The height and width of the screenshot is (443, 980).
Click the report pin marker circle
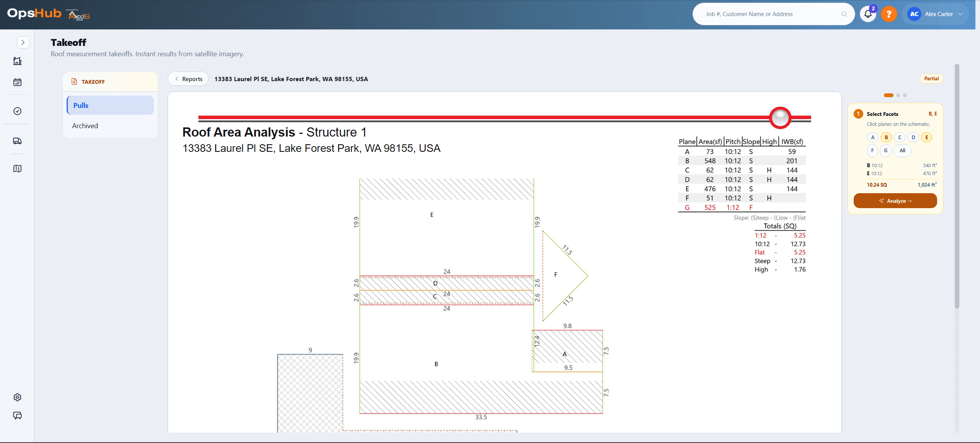coord(780,117)
